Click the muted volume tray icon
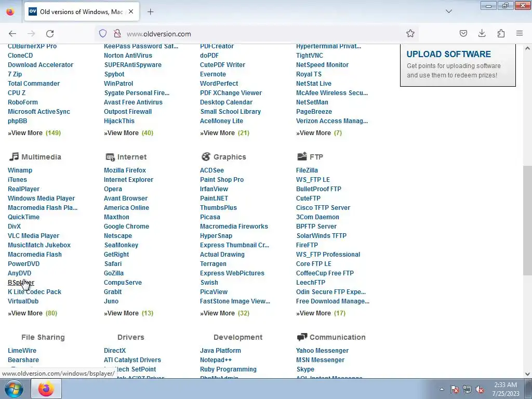Image resolution: width=532 pixels, height=399 pixels. (480, 389)
